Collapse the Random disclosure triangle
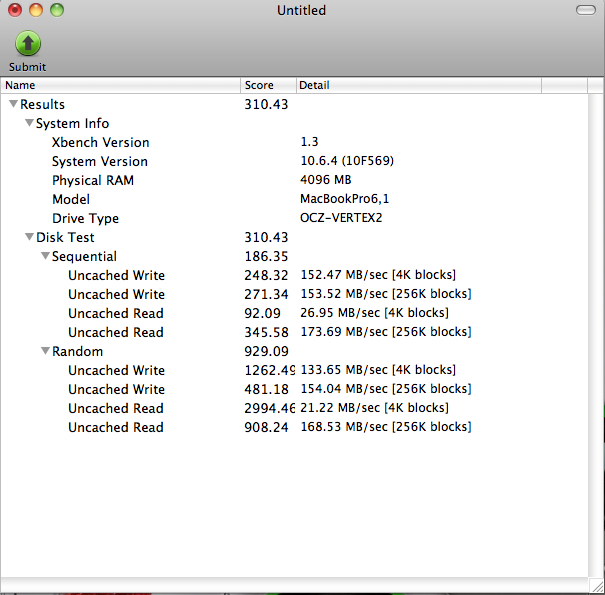 (45, 351)
